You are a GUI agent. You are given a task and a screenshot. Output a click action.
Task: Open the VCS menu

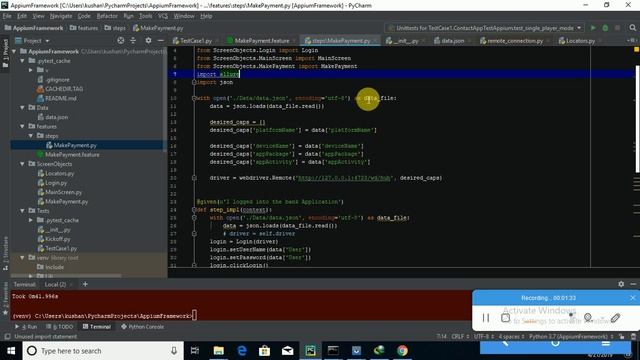163,16
